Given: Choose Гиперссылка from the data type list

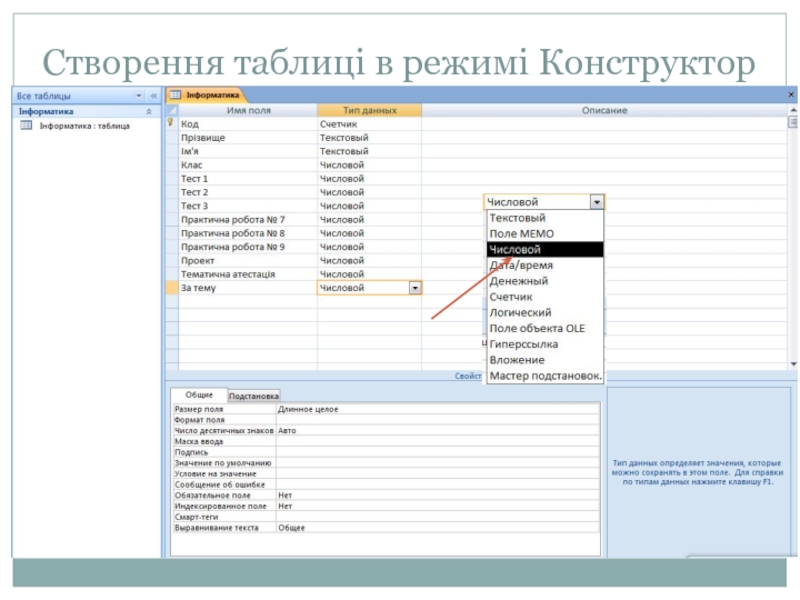Looking at the screenshot, I should 523,344.
